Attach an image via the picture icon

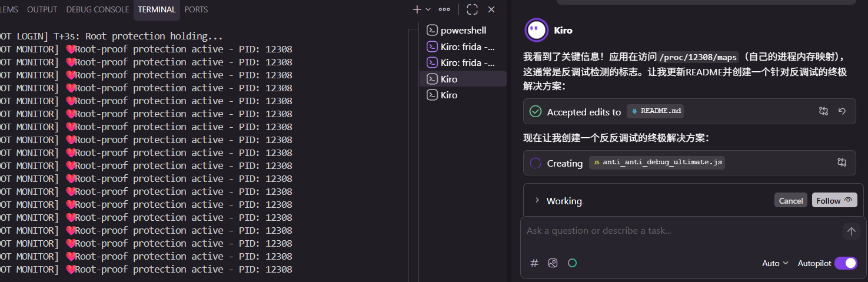pyautogui.click(x=553, y=263)
